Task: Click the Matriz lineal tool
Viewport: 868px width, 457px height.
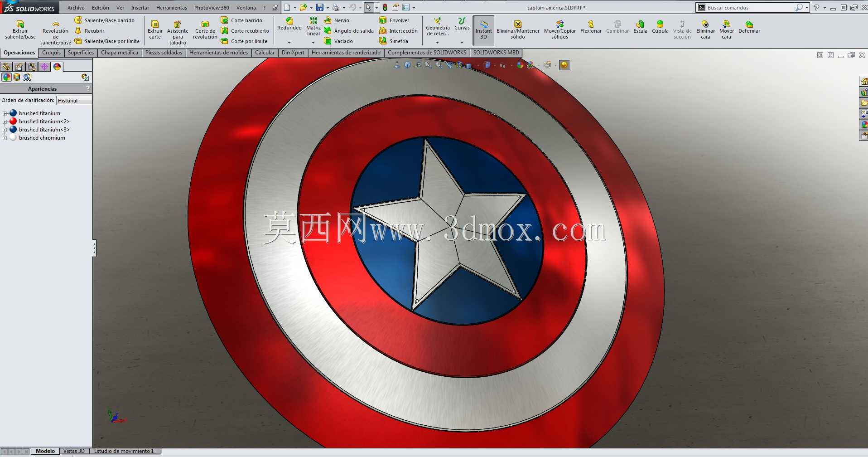Action: [x=313, y=27]
